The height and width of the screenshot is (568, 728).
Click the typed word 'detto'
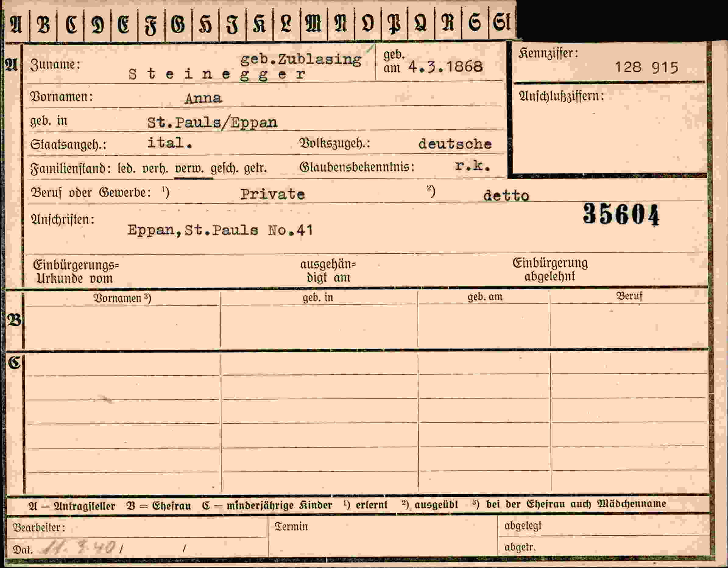[x=506, y=195]
